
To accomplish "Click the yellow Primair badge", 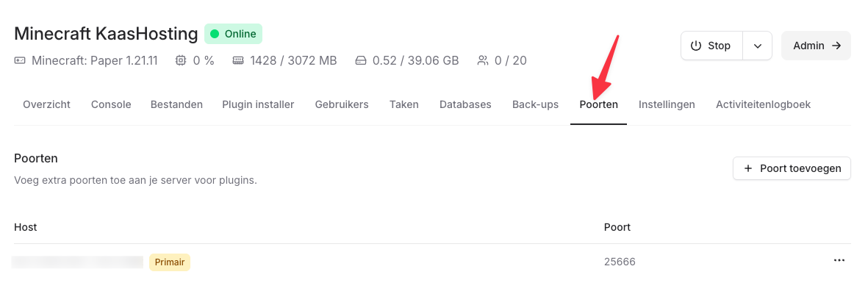I will (x=170, y=262).
